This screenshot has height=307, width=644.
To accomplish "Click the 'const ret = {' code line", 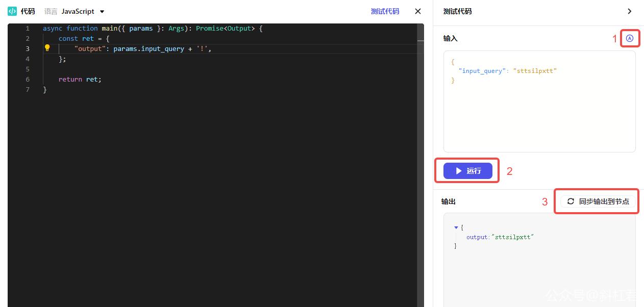I will [x=84, y=38].
